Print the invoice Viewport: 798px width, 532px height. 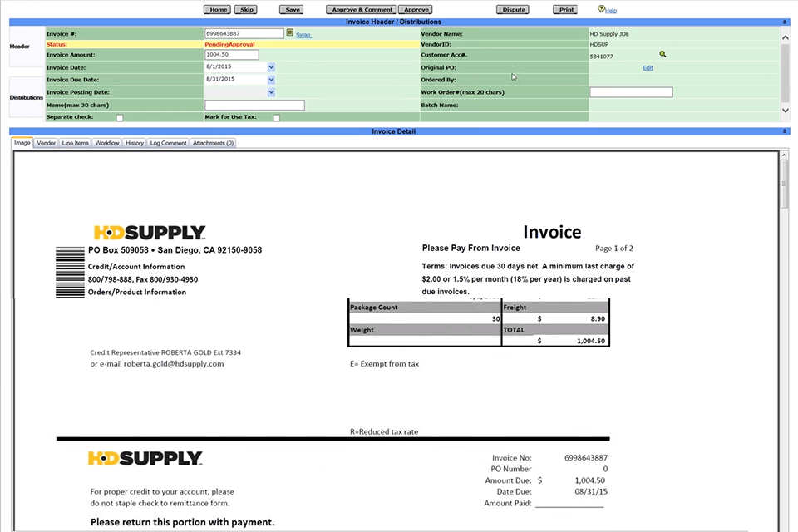(x=565, y=10)
